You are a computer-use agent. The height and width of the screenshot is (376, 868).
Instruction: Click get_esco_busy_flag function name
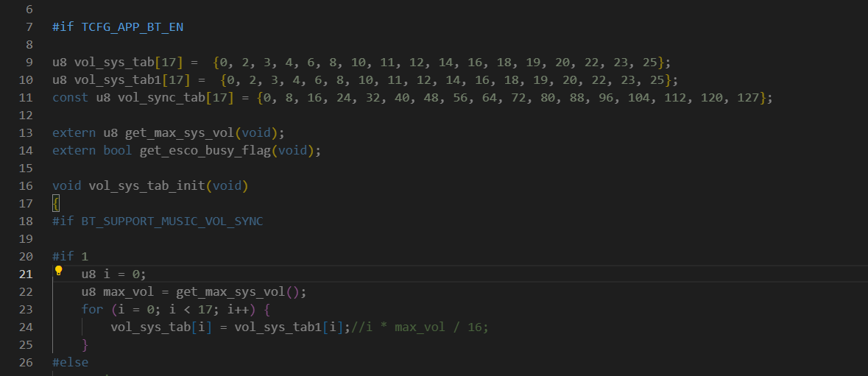tap(205, 150)
